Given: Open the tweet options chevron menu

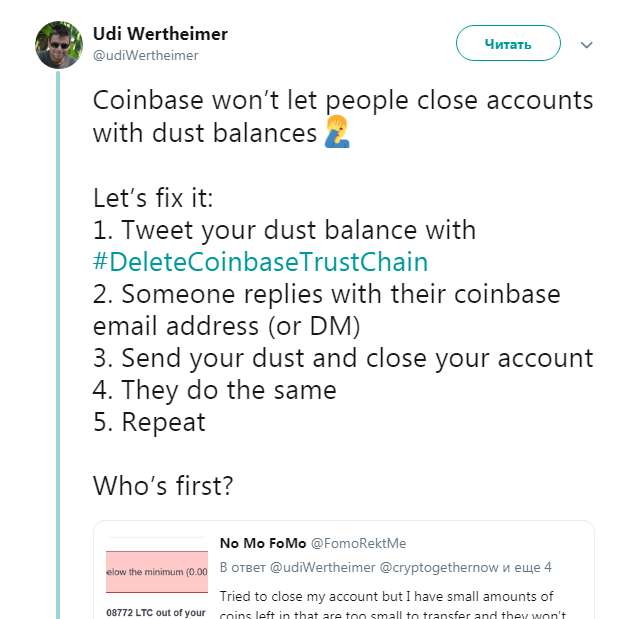Looking at the screenshot, I should click(587, 45).
